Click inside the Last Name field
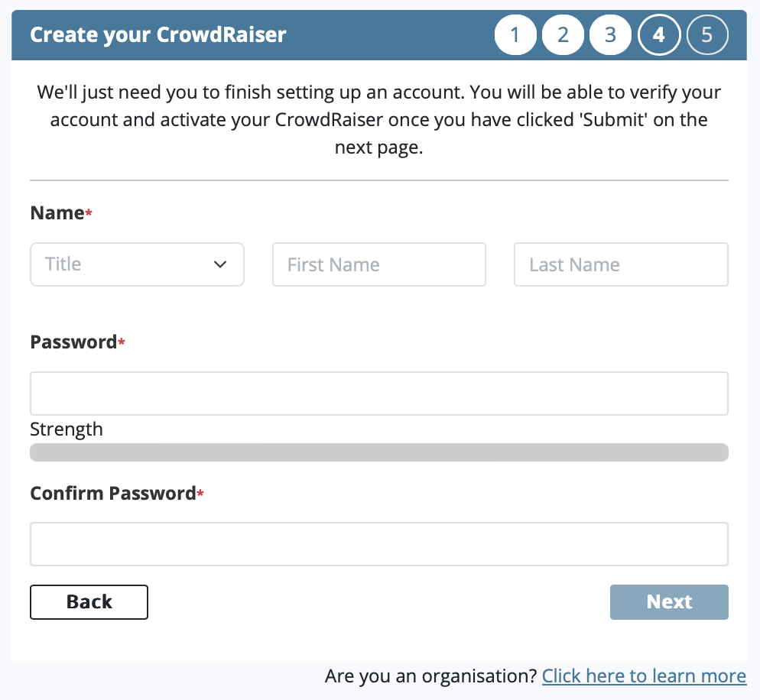This screenshot has width=760, height=700. click(x=620, y=264)
